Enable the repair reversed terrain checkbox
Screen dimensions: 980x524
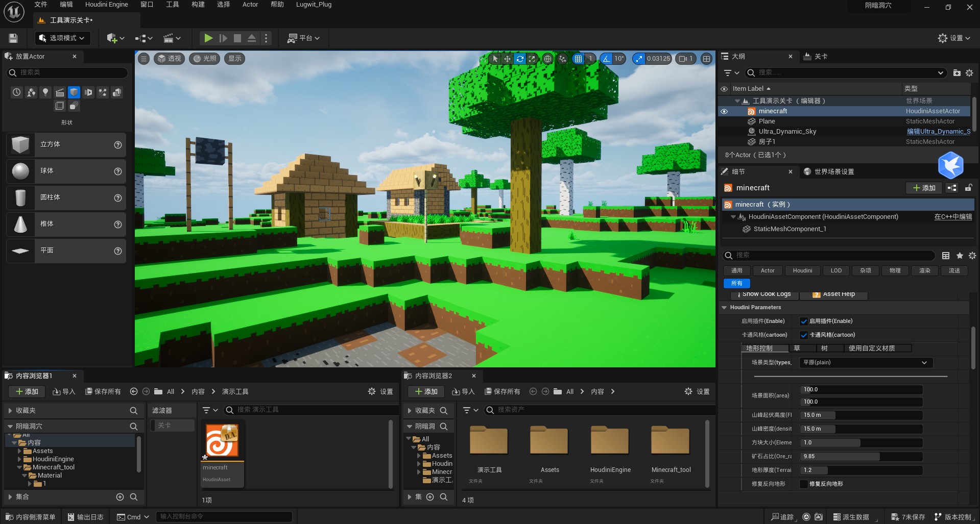803,484
